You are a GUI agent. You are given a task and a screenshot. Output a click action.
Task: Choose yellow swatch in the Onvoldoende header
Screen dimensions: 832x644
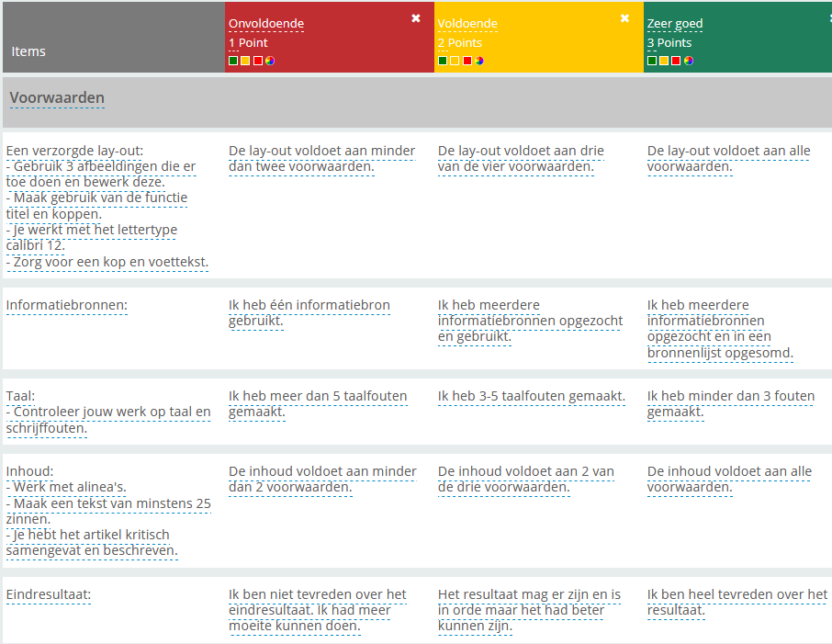coord(245,61)
